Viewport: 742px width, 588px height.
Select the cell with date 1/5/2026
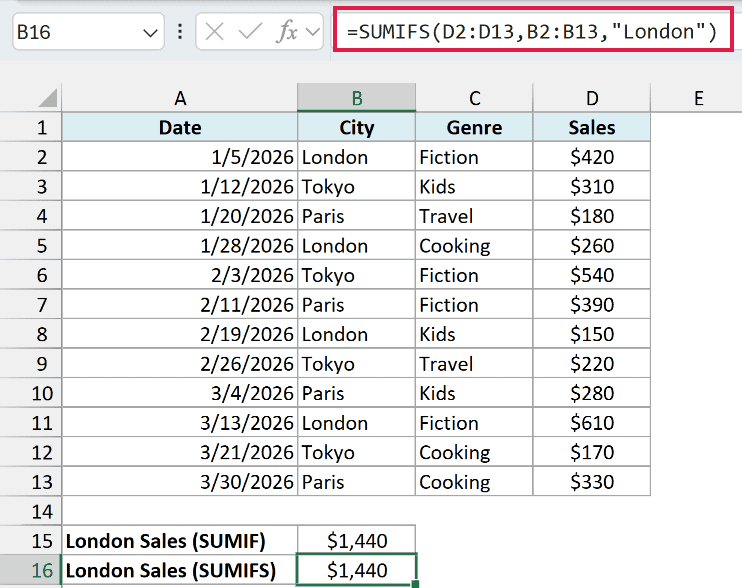(180, 157)
